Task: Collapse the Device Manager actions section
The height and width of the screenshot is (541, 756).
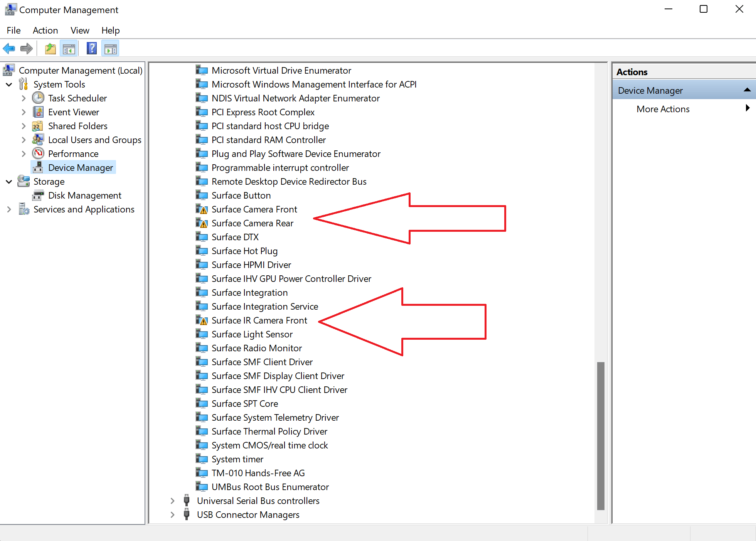Action: click(x=747, y=90)
